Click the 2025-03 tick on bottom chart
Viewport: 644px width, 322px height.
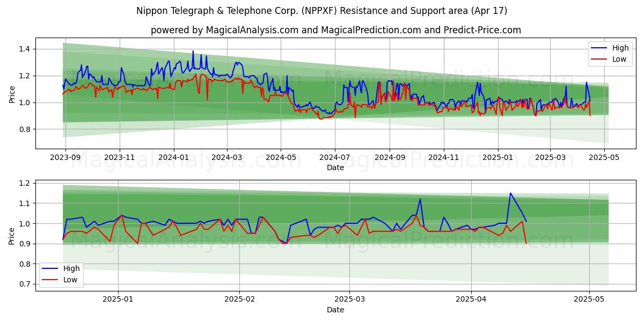[x=350, y=299]
